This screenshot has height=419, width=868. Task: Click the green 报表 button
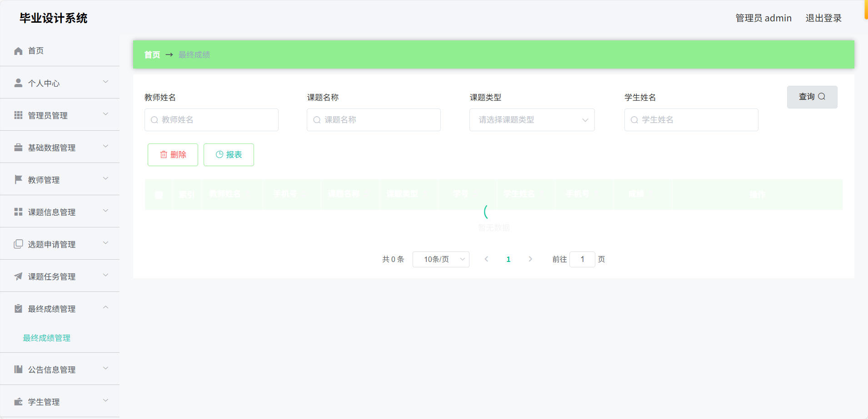click(229, 155)
